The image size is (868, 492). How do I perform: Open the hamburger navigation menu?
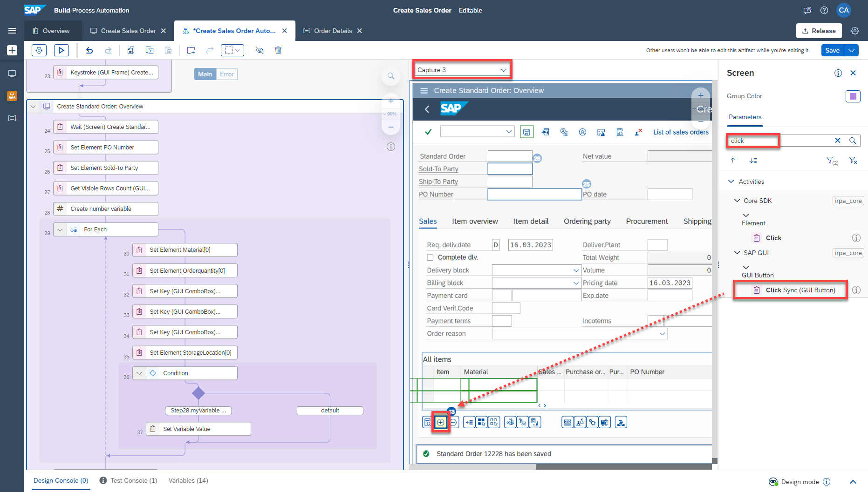coord(12,31)
